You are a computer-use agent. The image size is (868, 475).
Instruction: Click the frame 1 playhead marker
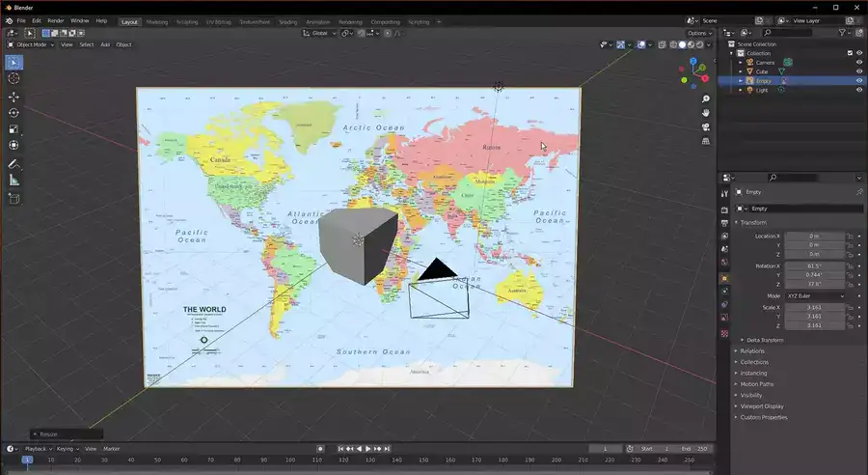(27, 460)
